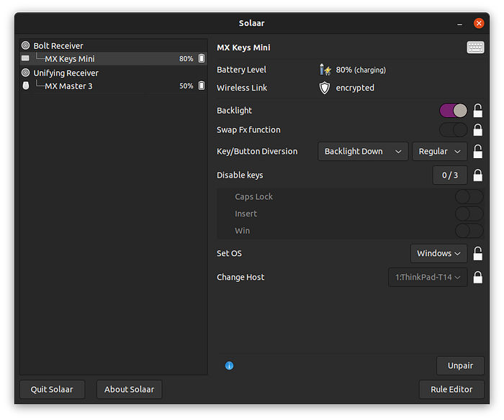
Task: Click the lock icon for Set OS
Action: (477, 253)
